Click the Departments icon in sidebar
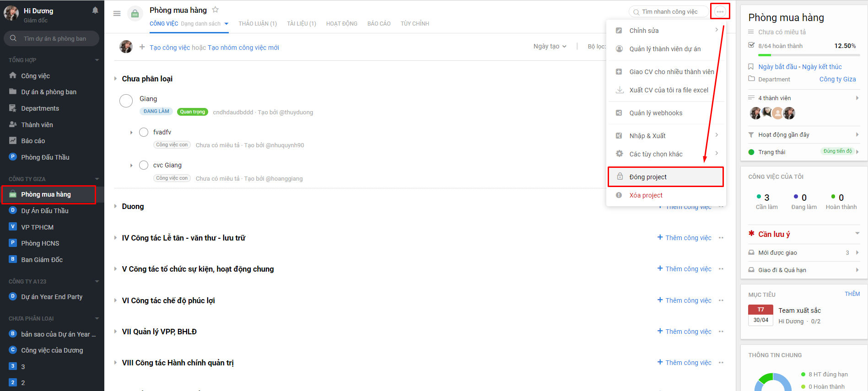This screenshot has width=868, height=391. point(13,108)
